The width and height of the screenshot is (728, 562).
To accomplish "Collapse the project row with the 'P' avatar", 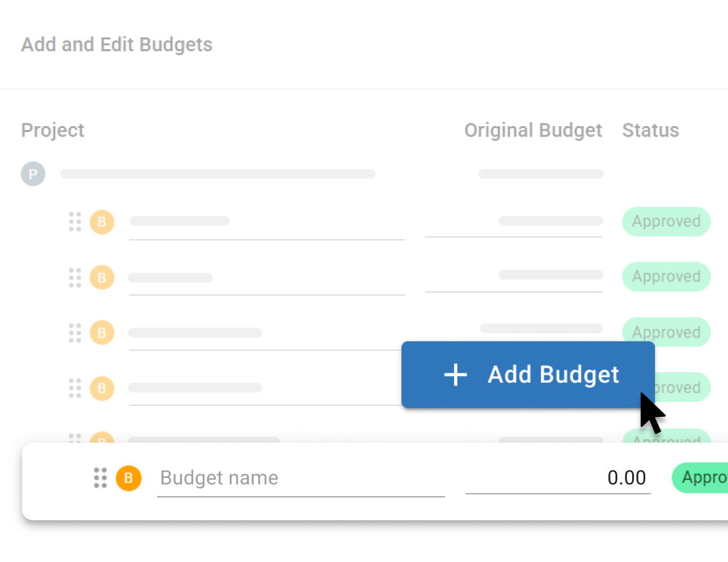I will pyautogui.click(x=33, y=173).
